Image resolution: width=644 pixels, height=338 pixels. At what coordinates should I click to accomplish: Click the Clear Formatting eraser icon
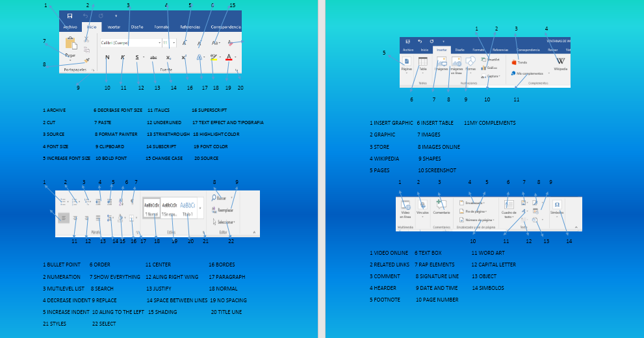coord(231,43)
